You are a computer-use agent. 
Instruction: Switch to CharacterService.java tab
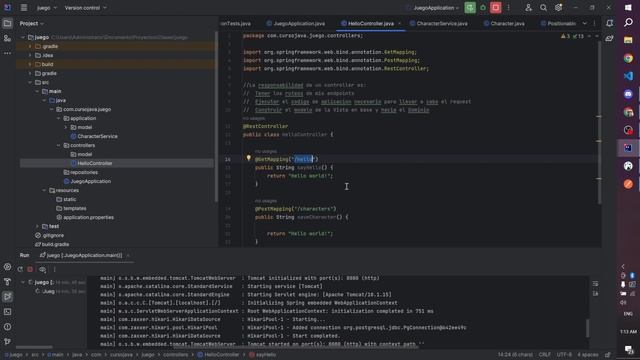(x=439, y=23)
